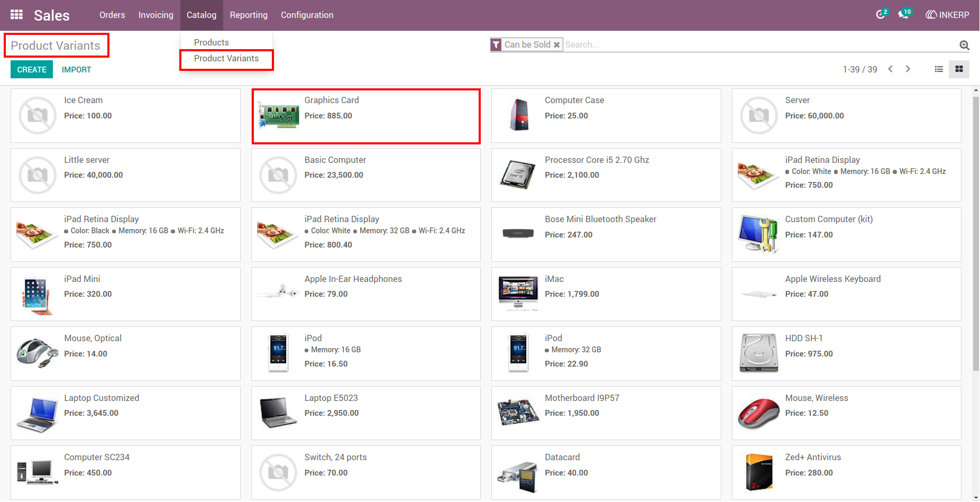Open the conversations chat icon with badge 10

point(904,14)
